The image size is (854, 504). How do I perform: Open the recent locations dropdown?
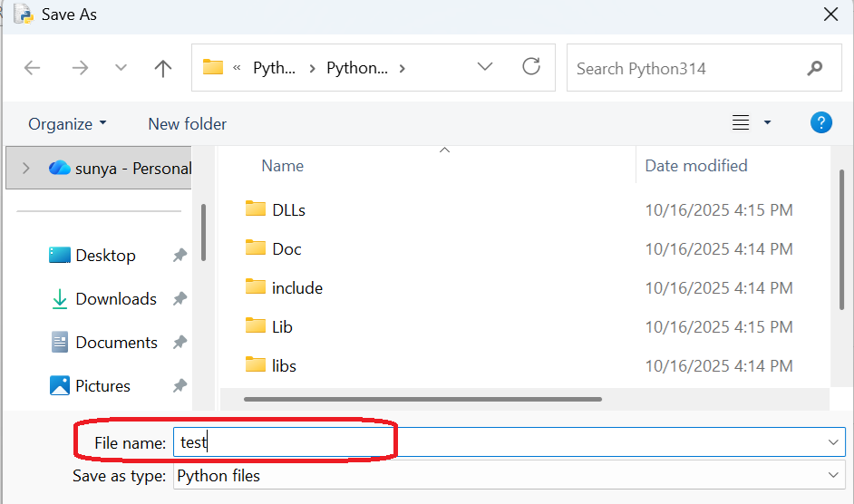[121, 68]
